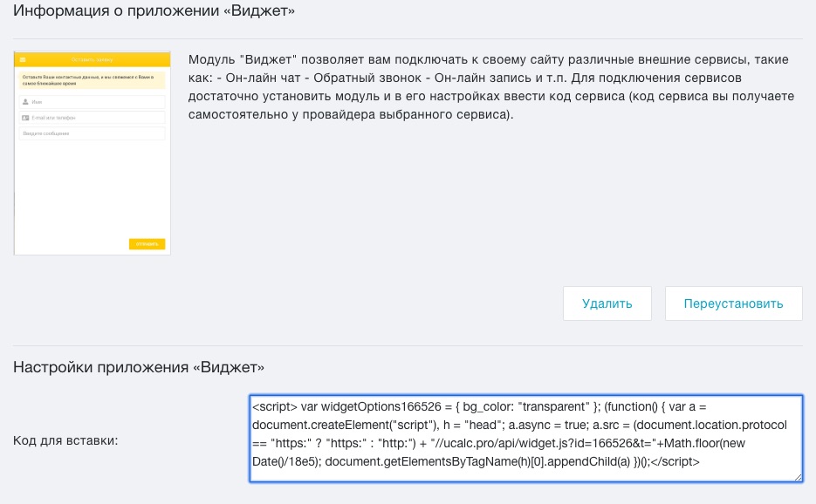Click the Удалить button
Screen dimensions: 816x504
[x=607, y=303]
